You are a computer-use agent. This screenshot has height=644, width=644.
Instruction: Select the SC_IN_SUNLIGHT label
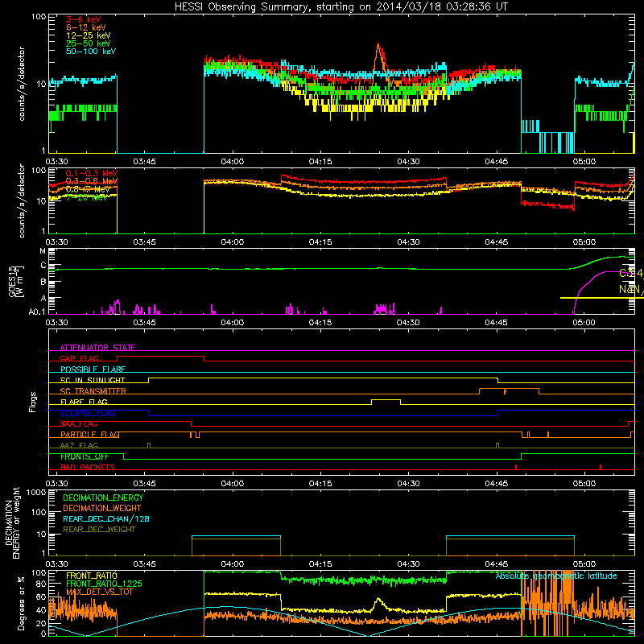93,380
